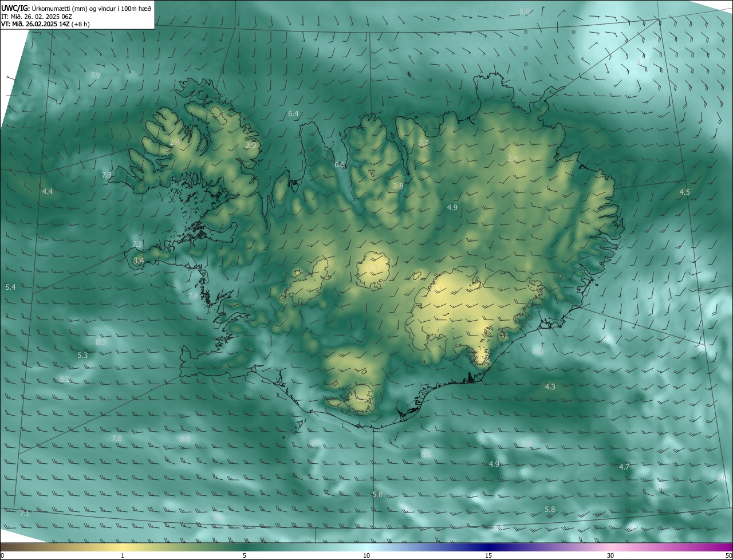Click the 4.9 value in the northern interior
The image size is (733, 560).
point(452,207)
